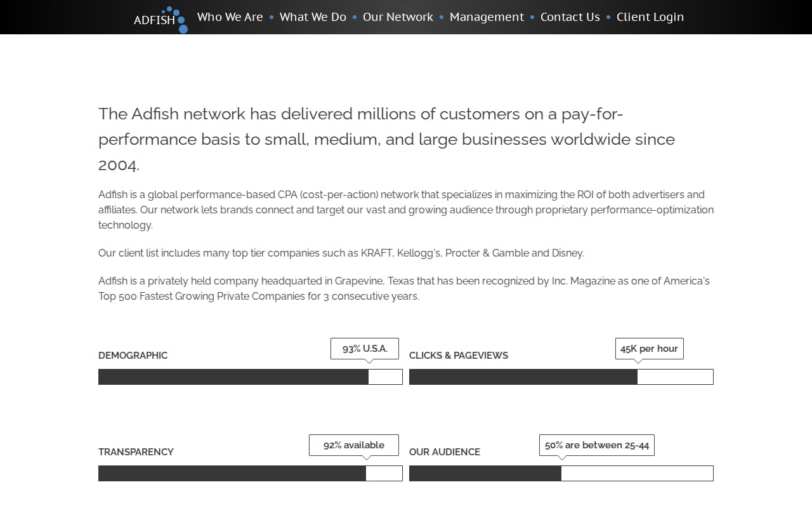
Task: Click the CLICKS & PAGEVIEWS label
Action: [x=459, y=356]
